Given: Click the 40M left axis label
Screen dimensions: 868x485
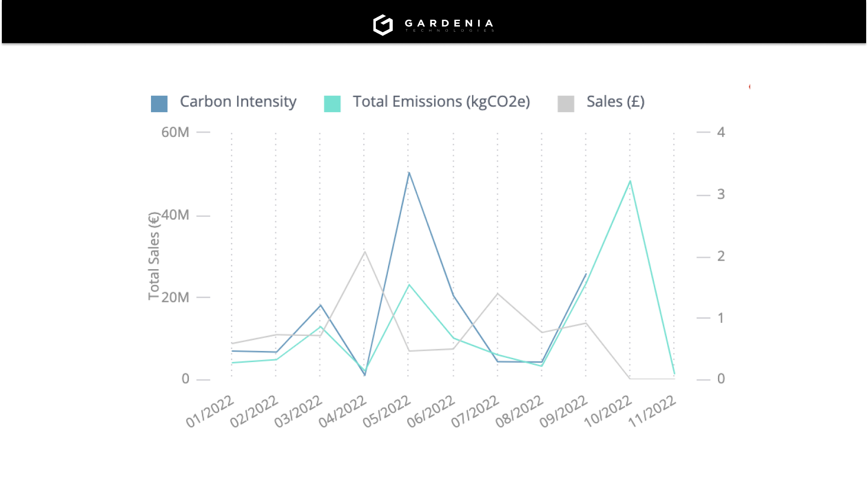Looking at the screenshot, I should pyautogui.click(x=175, y=215).
